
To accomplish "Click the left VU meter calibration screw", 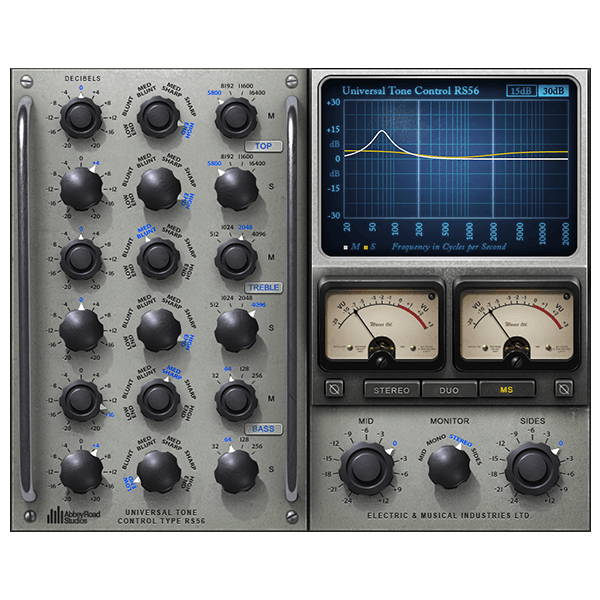I will [382, 360].
